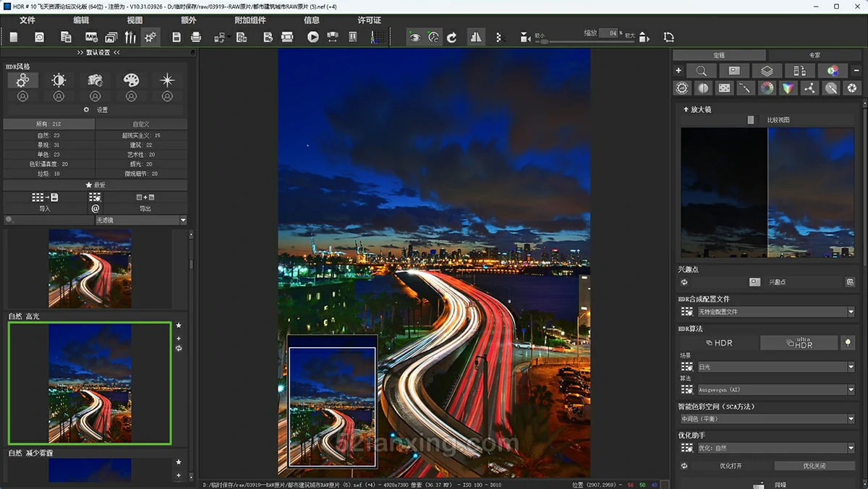Image resolution: width=868 pixels, height=489 pixels.
Task: Save using the floppy disk toolbar icon
Action: tap(176, 37)
